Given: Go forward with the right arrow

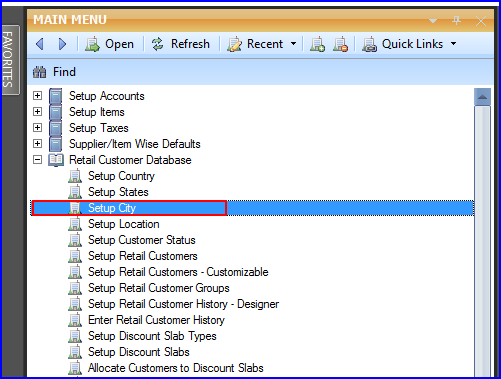Looking at the screenshot, I should pyautogui.click(x=62, y=44).
